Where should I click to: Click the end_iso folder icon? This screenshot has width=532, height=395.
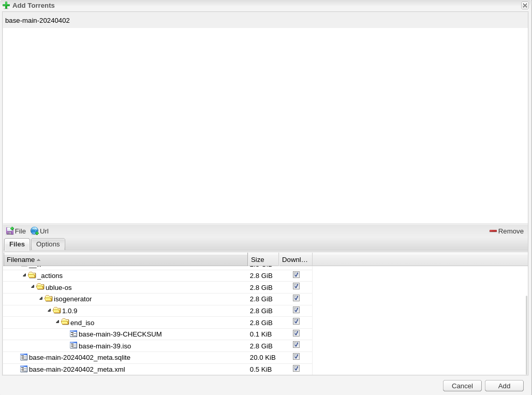click(x=65, y=322)
